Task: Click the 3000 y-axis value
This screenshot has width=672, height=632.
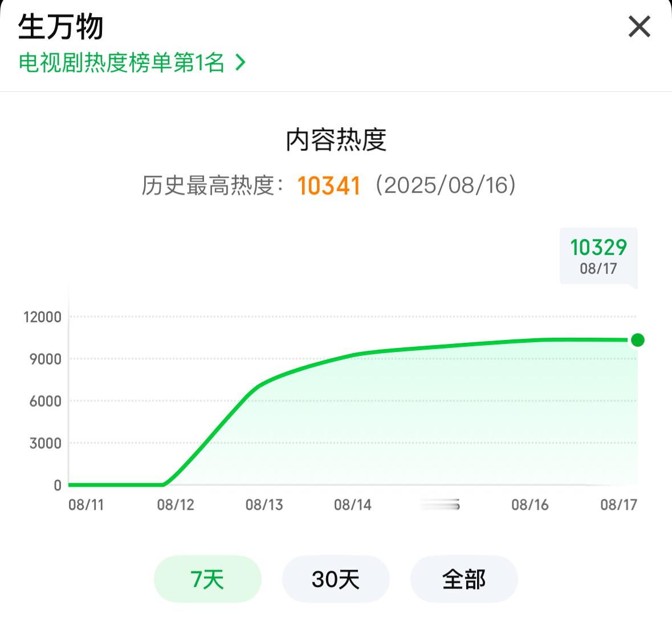Action: 46,443
